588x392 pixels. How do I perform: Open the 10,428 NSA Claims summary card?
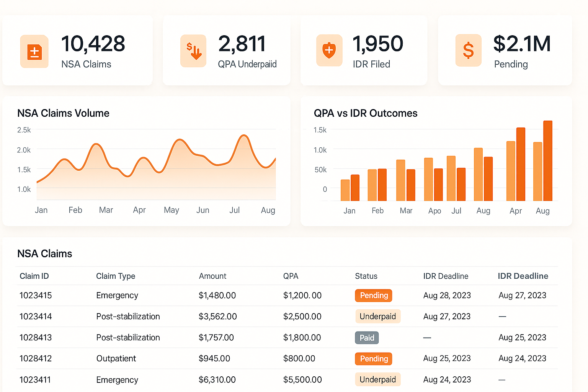coord(78,50)
